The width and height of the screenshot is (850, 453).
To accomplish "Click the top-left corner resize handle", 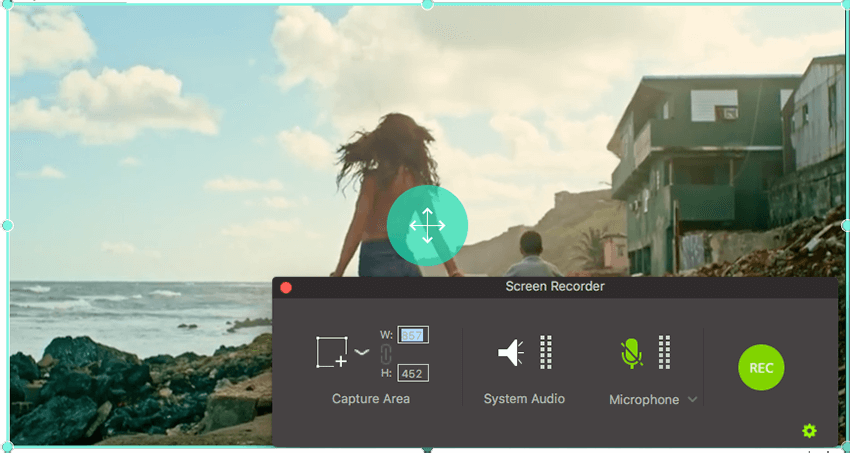I will [x=7, y=5].
